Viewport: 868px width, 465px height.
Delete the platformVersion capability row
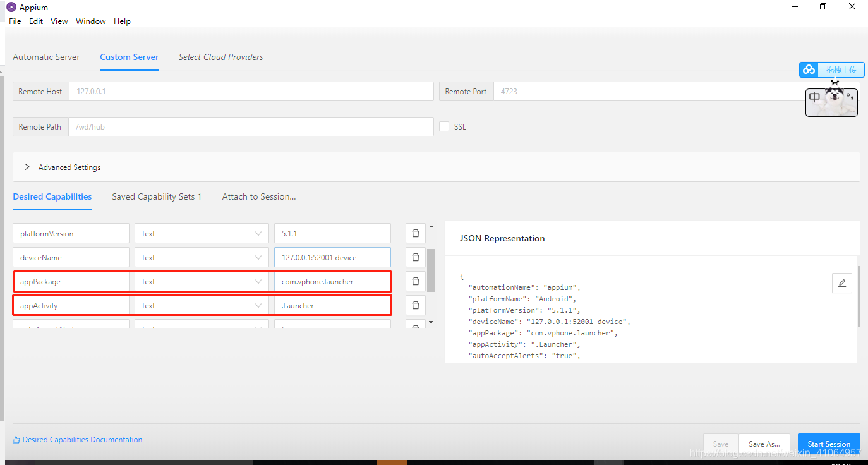416,233
